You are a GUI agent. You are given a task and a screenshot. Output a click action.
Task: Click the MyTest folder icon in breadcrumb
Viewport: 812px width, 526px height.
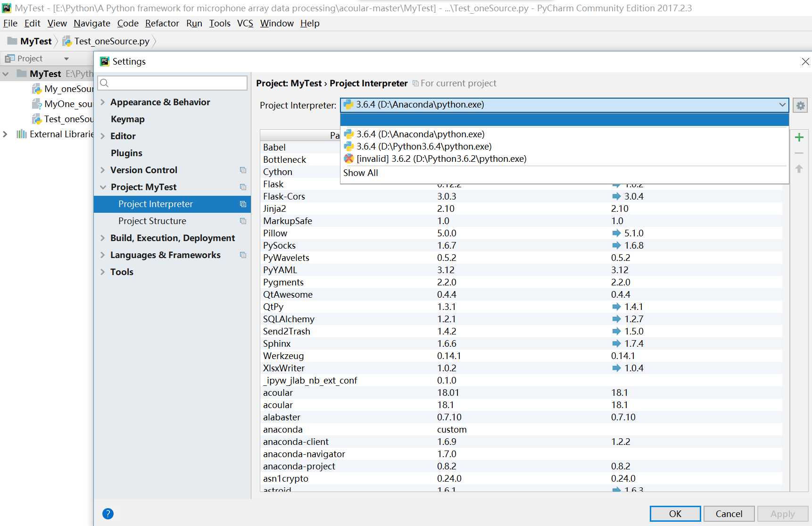click(13, 41)
